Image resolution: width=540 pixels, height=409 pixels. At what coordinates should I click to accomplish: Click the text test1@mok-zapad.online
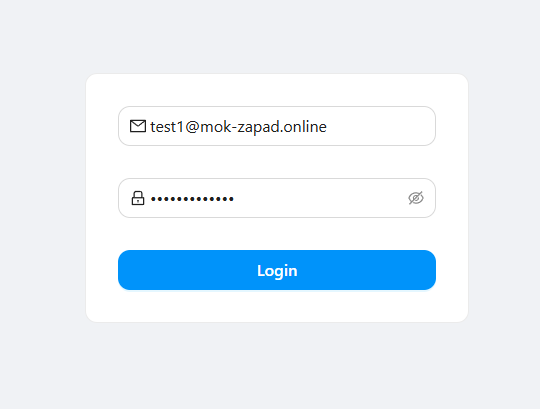point(238,127)
